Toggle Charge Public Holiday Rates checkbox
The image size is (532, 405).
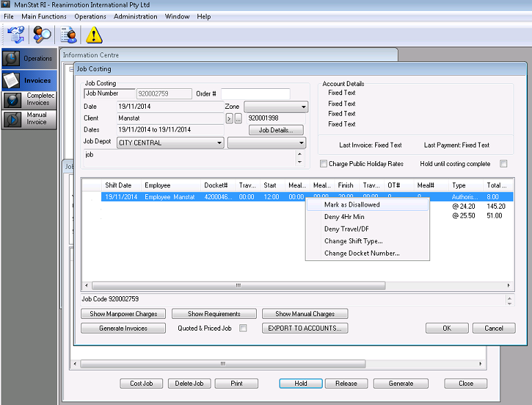323,164
